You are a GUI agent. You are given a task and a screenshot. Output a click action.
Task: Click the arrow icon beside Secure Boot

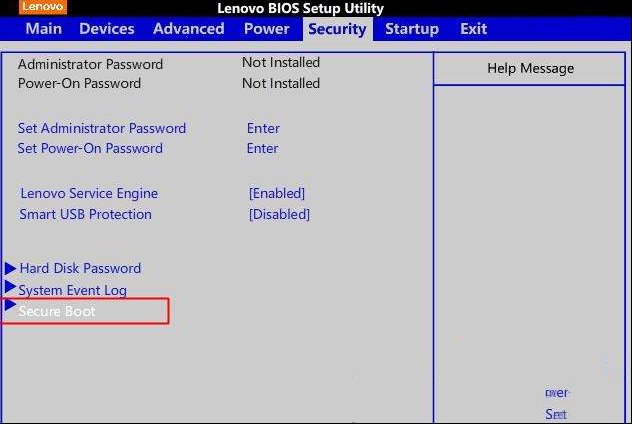coord(10,305)
